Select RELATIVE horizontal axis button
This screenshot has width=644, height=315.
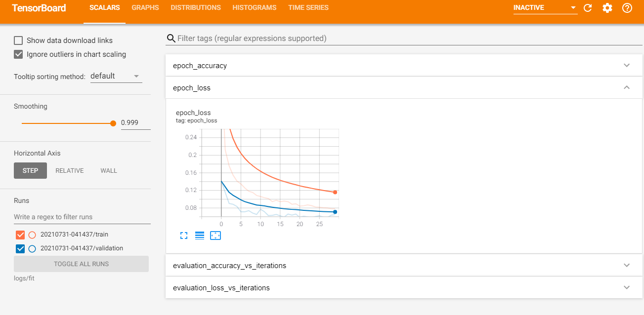point(70,170)
